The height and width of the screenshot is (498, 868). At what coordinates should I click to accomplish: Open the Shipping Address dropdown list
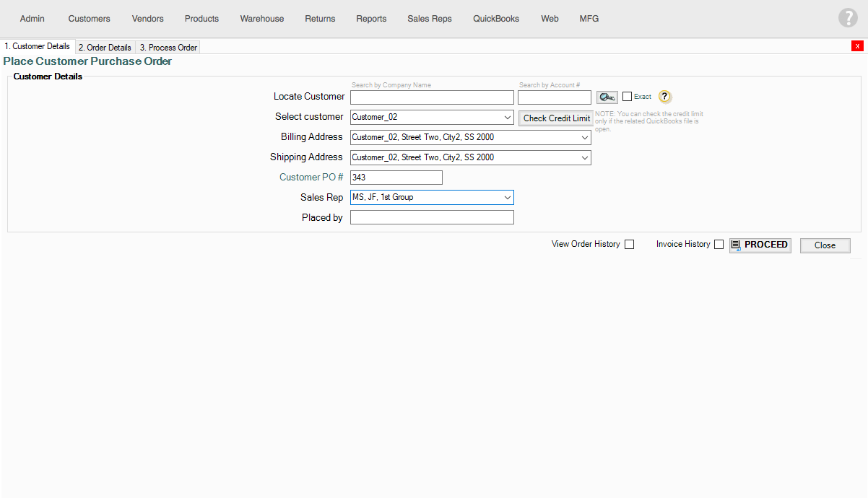point(584,157)
